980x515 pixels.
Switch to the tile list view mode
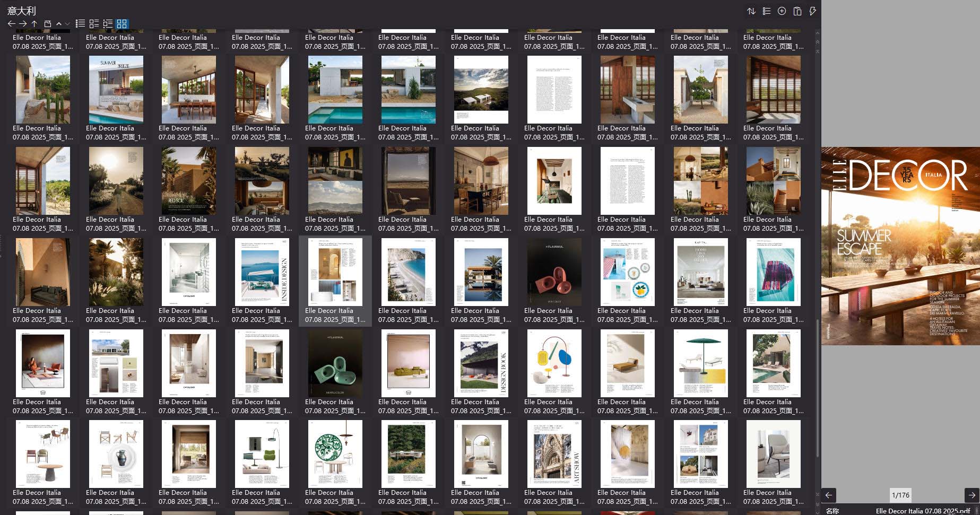[94, 24]
